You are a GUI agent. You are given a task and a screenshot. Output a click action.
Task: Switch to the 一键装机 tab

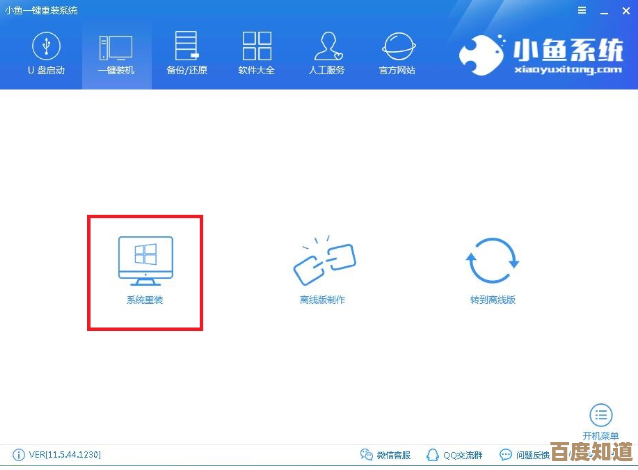click(x=116, y=53)
